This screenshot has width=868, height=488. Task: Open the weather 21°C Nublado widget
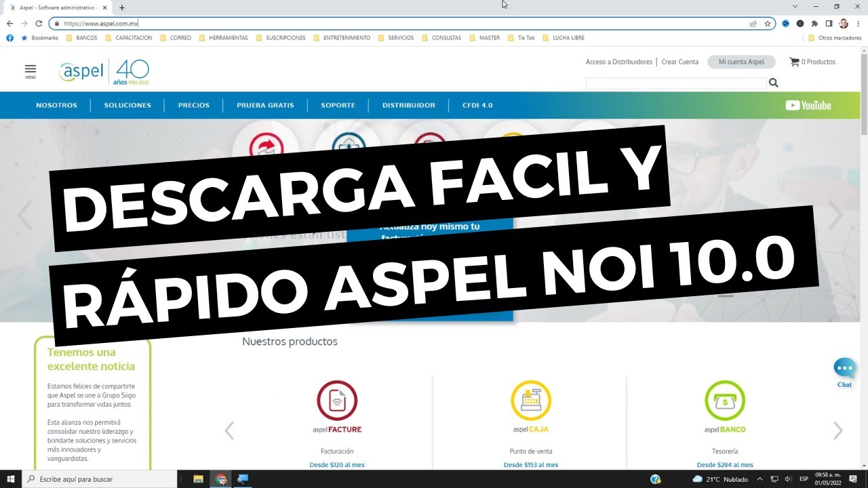click(722, 479)
